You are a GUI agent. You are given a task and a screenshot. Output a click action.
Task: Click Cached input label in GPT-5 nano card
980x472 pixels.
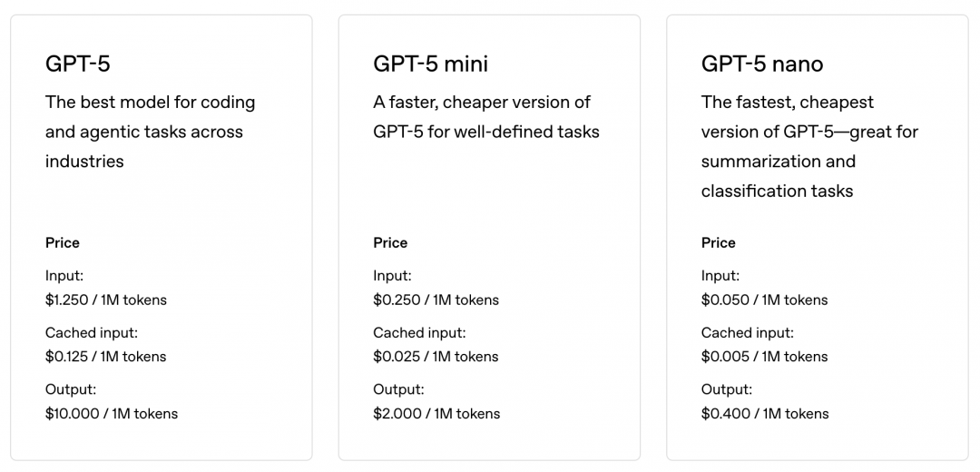click(747, 332)
